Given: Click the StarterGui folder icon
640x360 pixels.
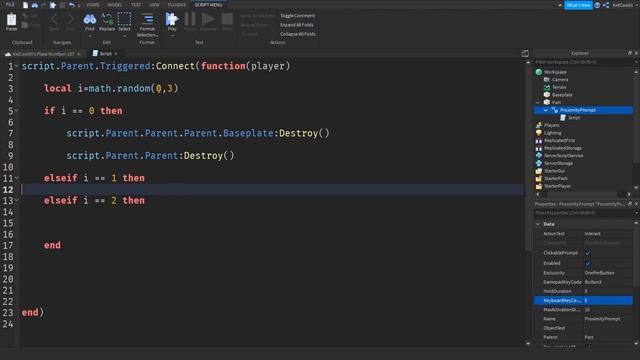Looking at the screenshot, I should coord(539,171).
